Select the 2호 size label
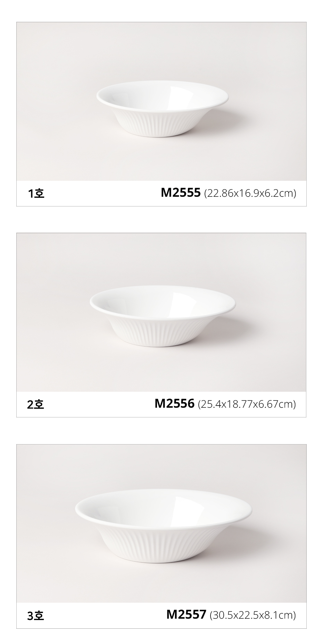 [36, 404]
